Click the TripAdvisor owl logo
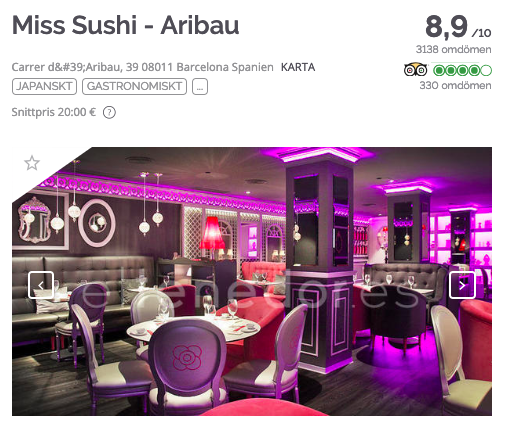The height and width of the screenshot is (429, 506). coord(415,70)
